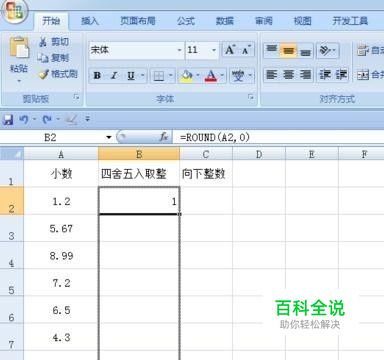Open the 视图 tab
The height and width of the screenshot is (360, 384).
pos(302,21)
